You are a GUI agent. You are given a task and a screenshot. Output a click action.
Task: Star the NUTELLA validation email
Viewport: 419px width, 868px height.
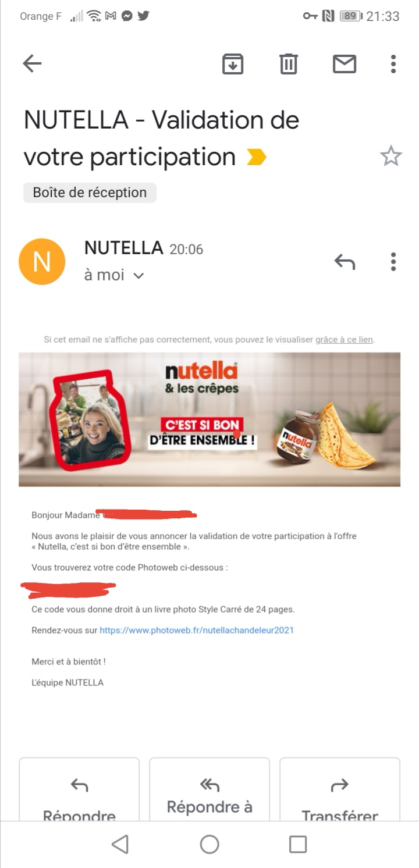pos(391,156)
